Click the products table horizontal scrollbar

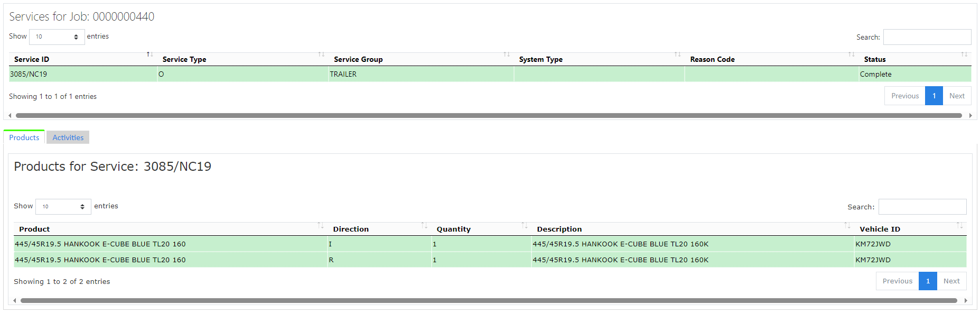[489, 300]
